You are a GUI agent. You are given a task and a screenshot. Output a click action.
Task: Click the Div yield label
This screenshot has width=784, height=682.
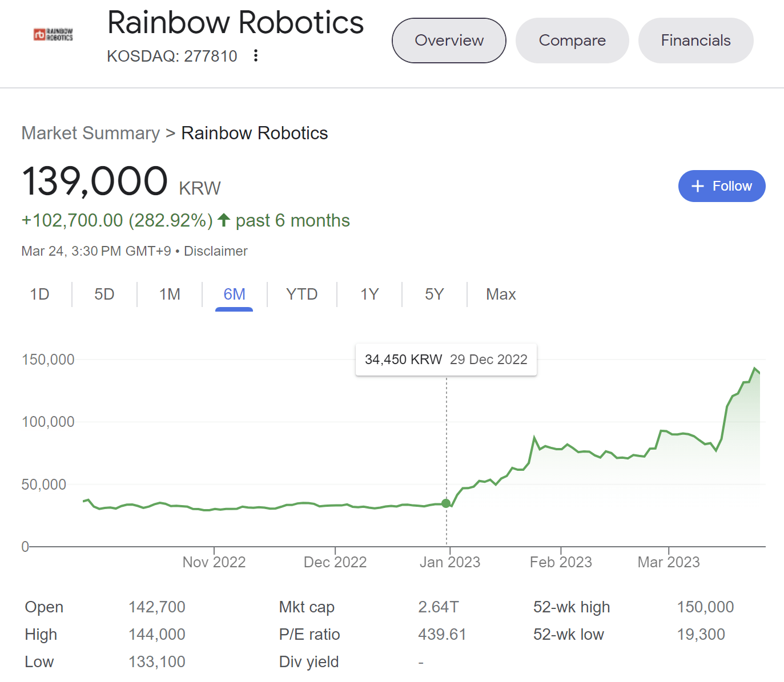(x=309, y=662)
